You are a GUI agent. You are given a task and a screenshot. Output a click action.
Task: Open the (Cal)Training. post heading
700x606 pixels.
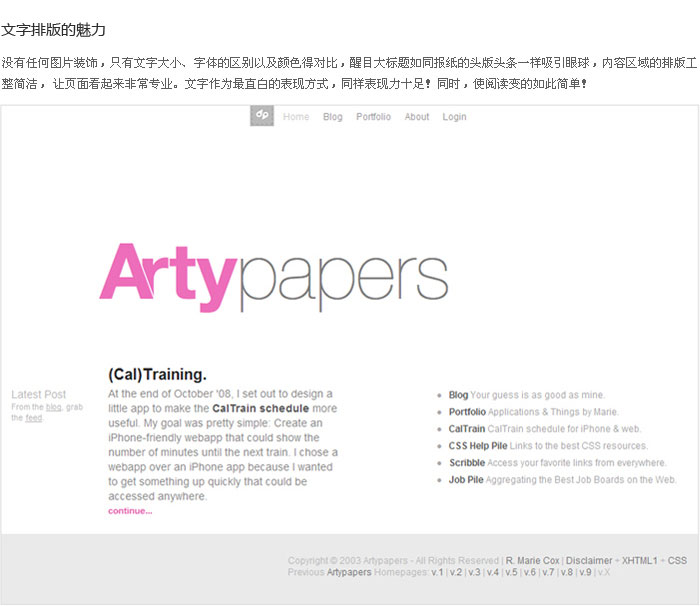(157, 374)
